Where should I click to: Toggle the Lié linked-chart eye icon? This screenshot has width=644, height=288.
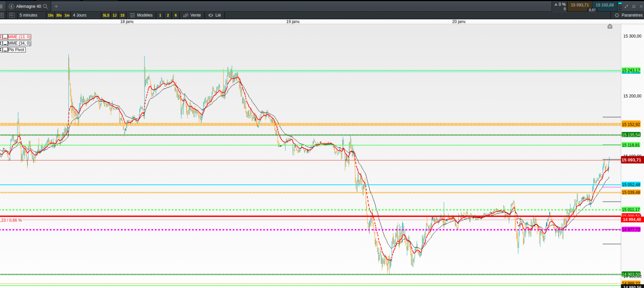pos(211,15)
